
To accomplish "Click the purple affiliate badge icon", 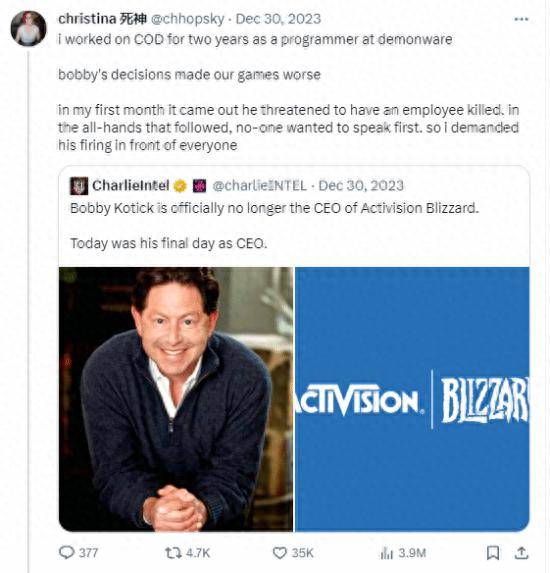I will pyautogui.click(x=199, y=186).
